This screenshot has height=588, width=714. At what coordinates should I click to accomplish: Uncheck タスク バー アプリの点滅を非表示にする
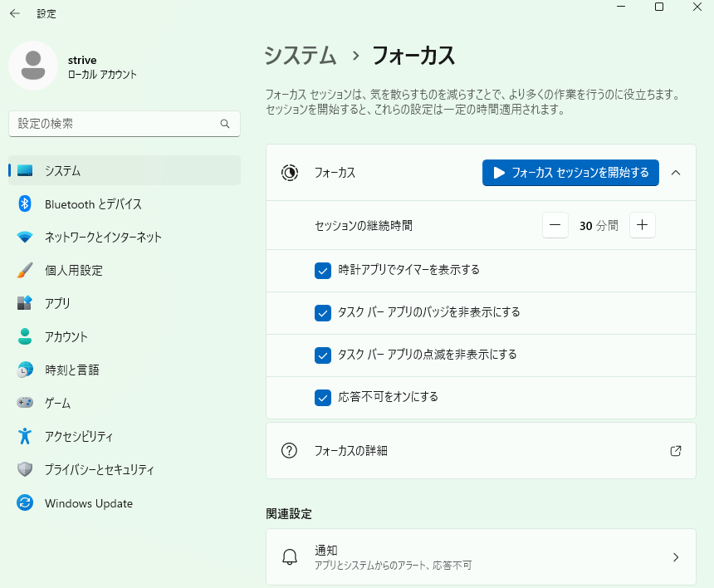coord(323,355)
